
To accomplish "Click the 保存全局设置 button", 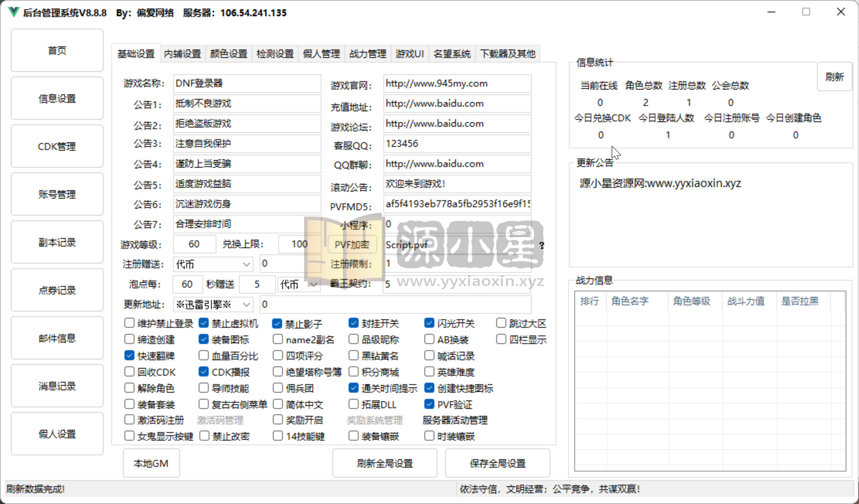I will coord(497,463).
